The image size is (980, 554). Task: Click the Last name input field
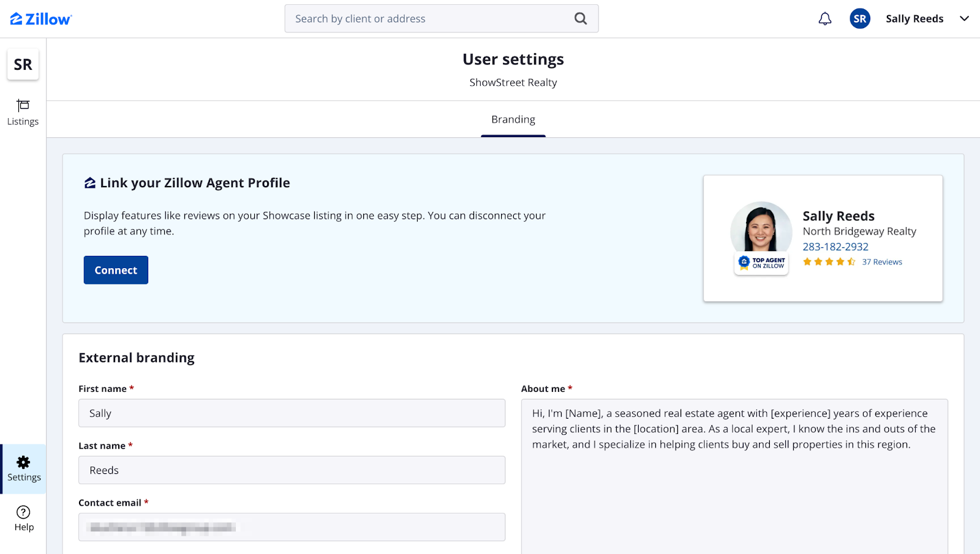[292, 470]
